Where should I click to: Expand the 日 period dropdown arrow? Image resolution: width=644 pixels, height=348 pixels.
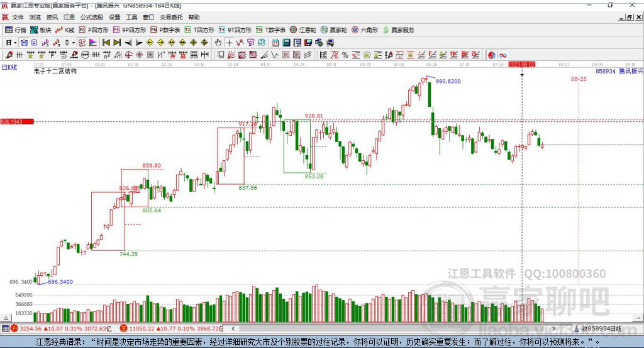tap(15, 43)
